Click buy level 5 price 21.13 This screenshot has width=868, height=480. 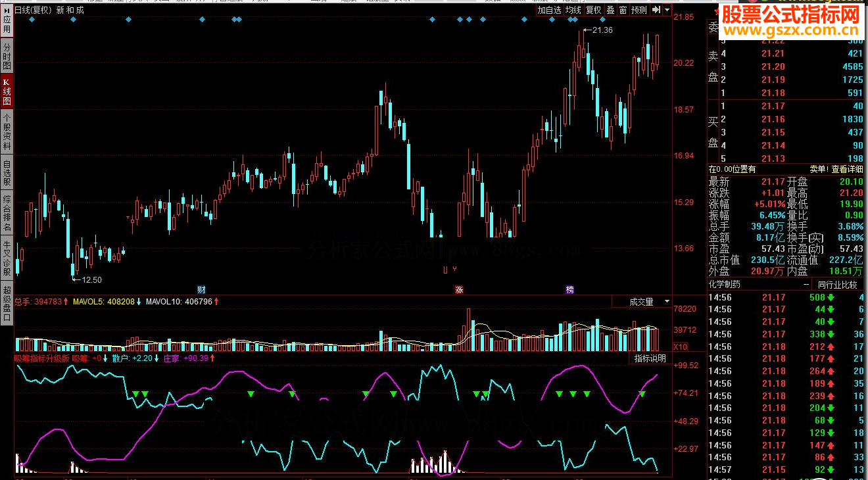[x=773, y=158]
